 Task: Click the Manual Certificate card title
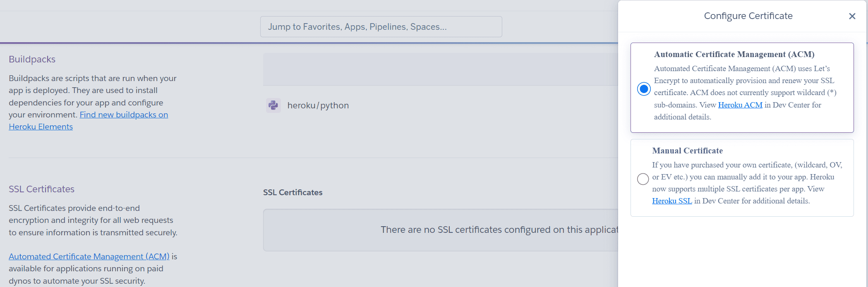[x=688, y=151]
